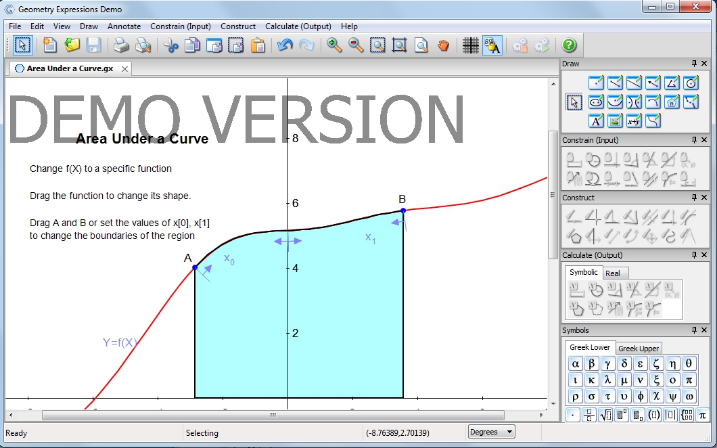
Task: Open the Annotate menu
Action: pyautogui.click(x=124, y=26)
